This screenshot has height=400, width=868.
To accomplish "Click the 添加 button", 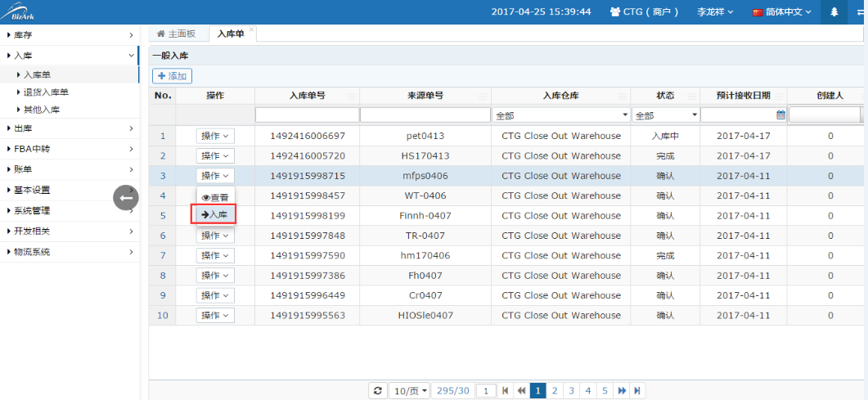I will (x=172, y=76).
